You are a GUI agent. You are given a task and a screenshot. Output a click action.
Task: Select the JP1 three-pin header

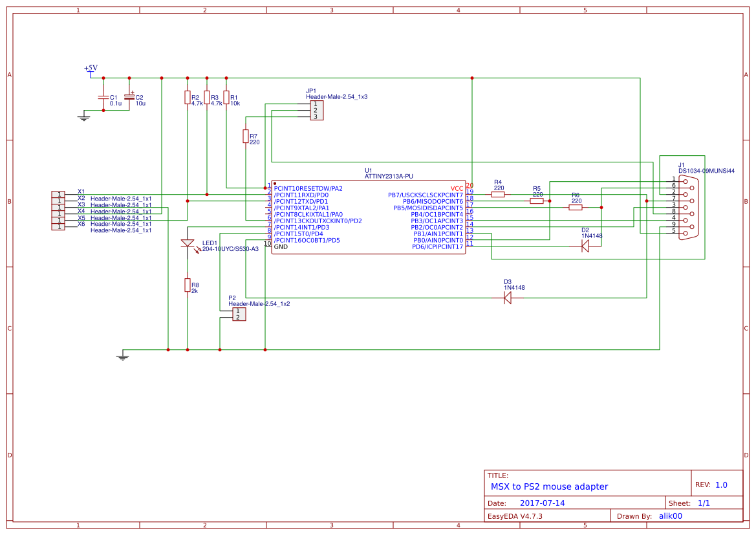tap(315, 110)
